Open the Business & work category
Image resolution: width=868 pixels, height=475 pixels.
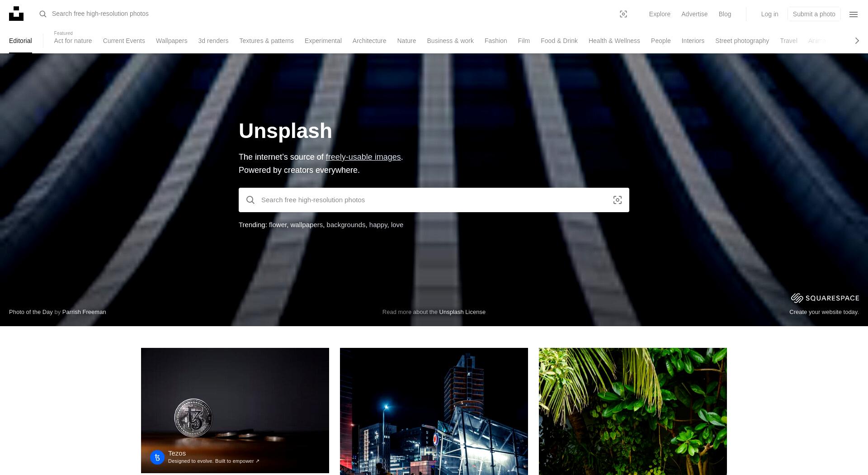click(450, 41)
